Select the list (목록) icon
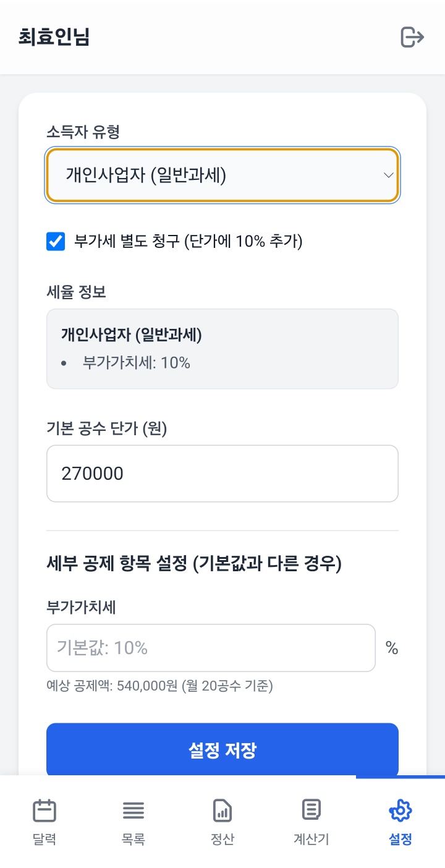 pos(133,810)
